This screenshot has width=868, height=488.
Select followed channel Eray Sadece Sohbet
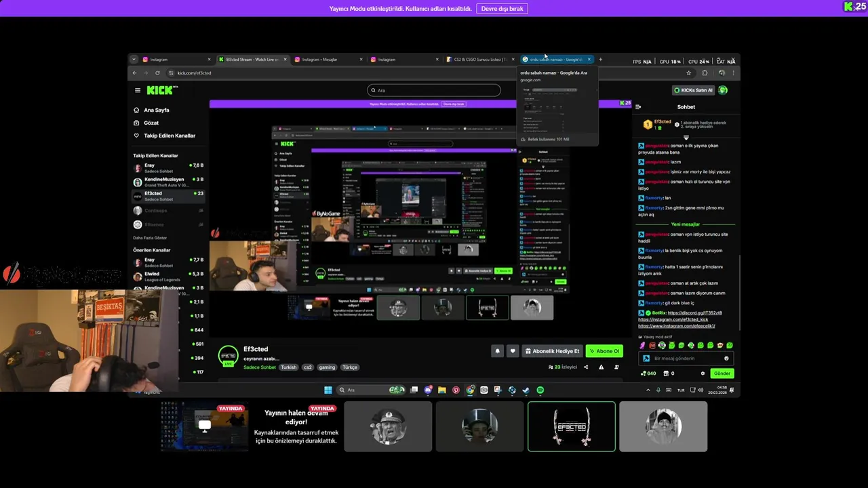[168, 167]
